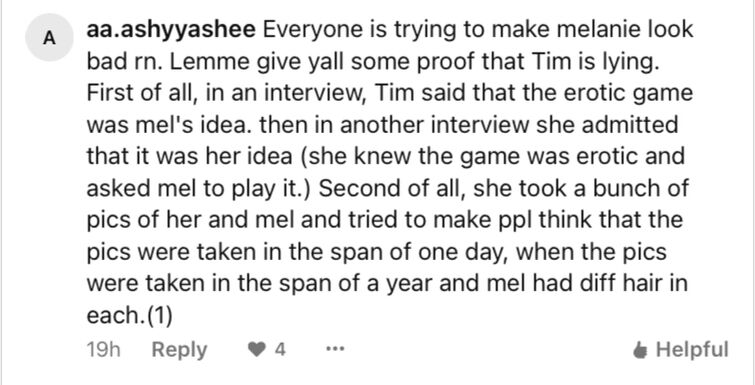
Task: Click the Reply button
Action: [x=179, y=350]
